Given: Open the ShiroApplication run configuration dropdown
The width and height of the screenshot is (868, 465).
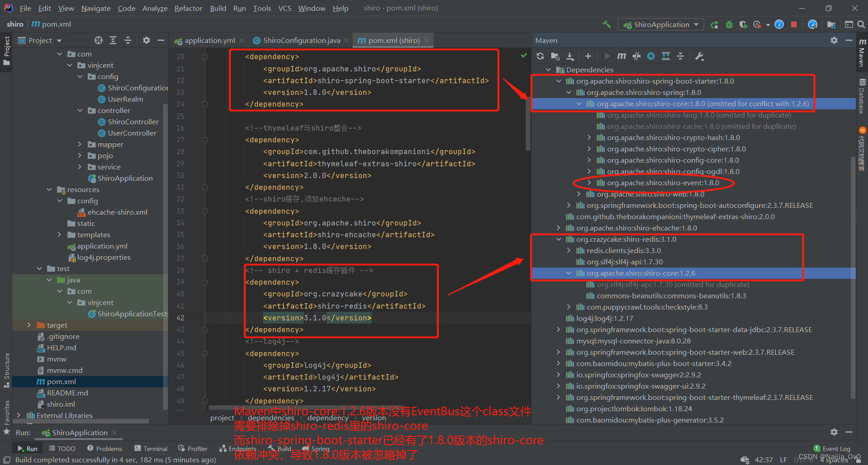Looking at the screenshot, I should [x=660, y=24].
